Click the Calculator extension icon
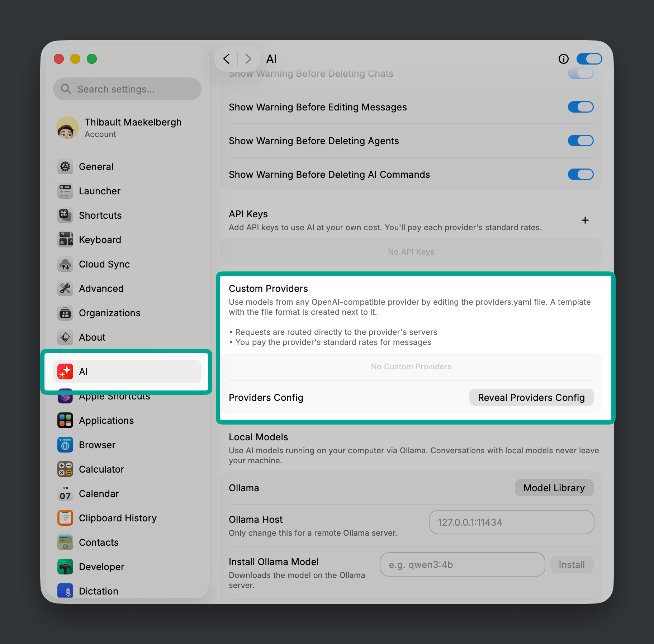654x644 pixels. coord(65,469)
